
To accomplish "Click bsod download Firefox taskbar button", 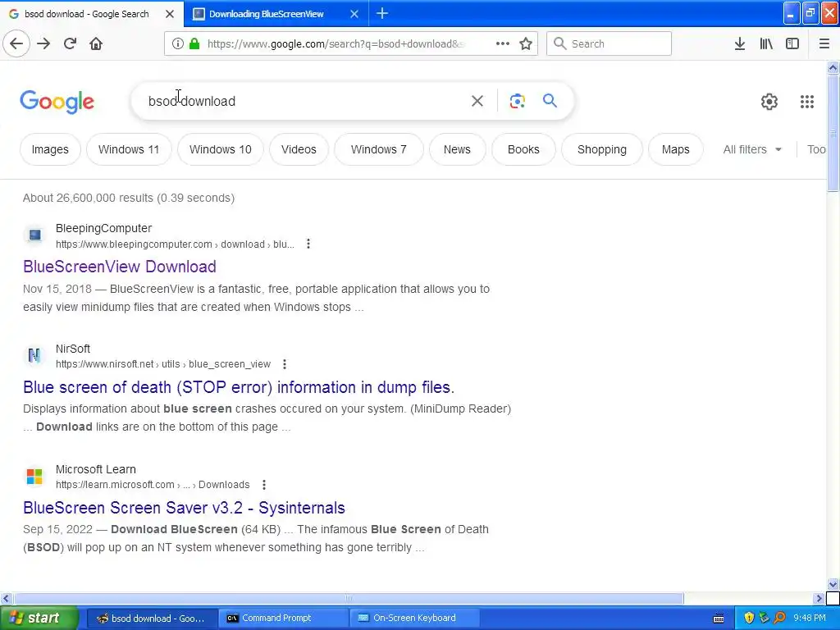I will [x=152, y=618].
